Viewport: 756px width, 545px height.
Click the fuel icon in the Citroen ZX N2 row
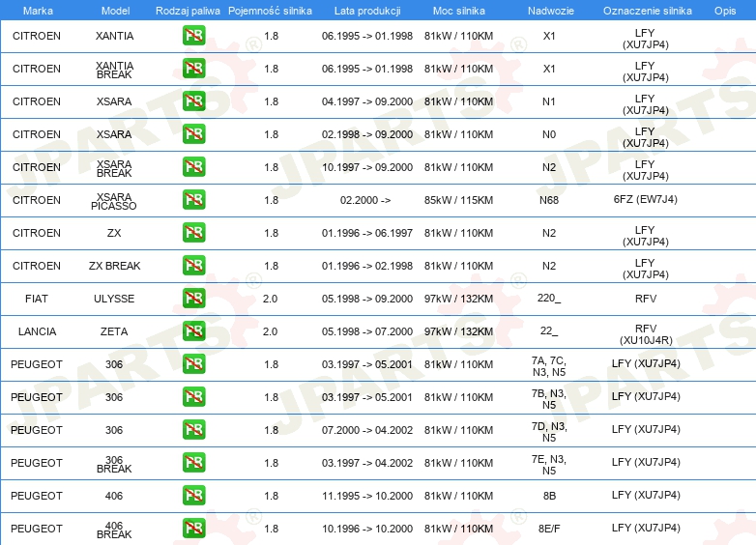[193, 232]
